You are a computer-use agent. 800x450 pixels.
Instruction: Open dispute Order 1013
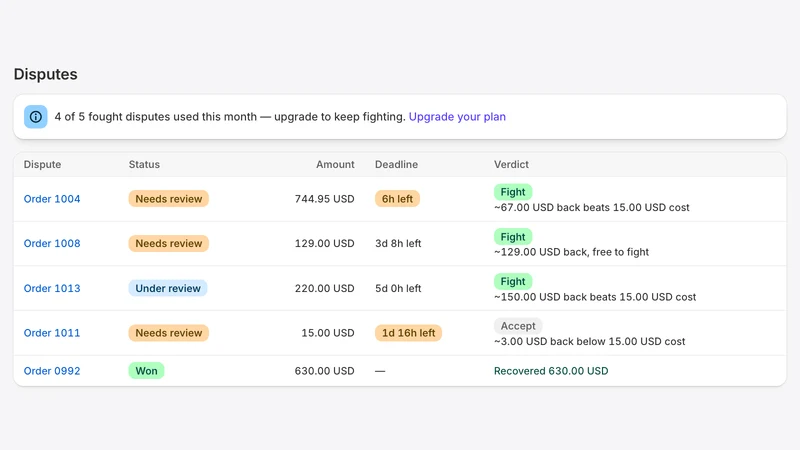coord(52,288)
